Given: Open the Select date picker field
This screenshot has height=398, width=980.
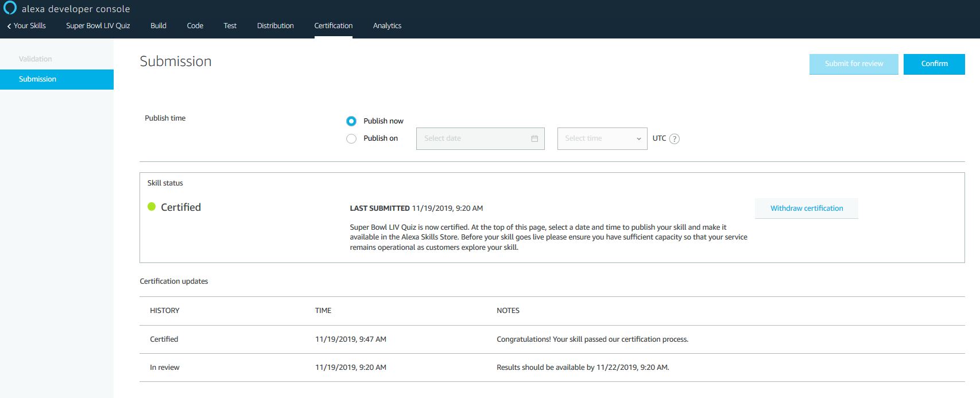Looking at the screenshot, I should click(x=471, y=138).
